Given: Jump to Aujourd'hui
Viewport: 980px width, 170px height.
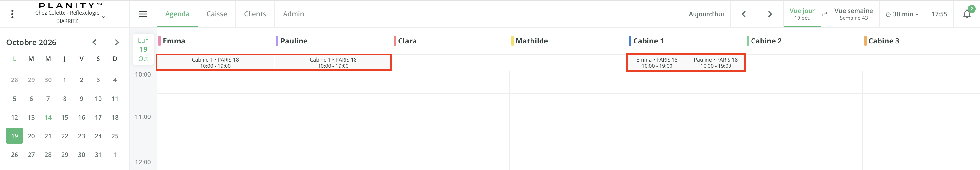Looking at the screenshot, I should 706,14.
